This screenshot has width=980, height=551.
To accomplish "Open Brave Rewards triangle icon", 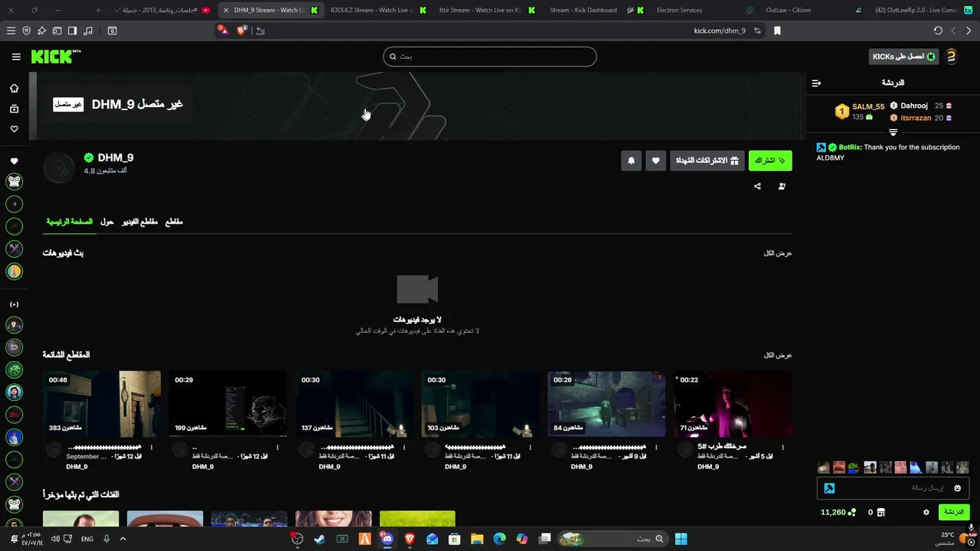I will [223, 31].
